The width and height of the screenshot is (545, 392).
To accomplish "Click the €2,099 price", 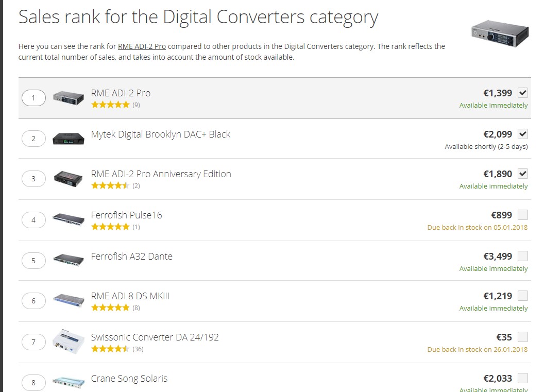I will (x=498, y=134).
